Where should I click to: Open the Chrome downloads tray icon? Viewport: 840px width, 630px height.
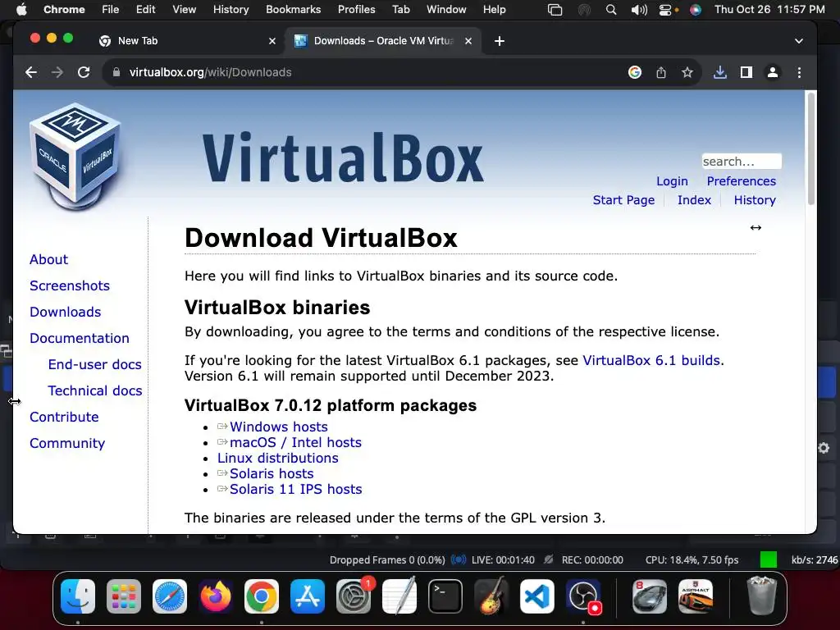(720, 72)
